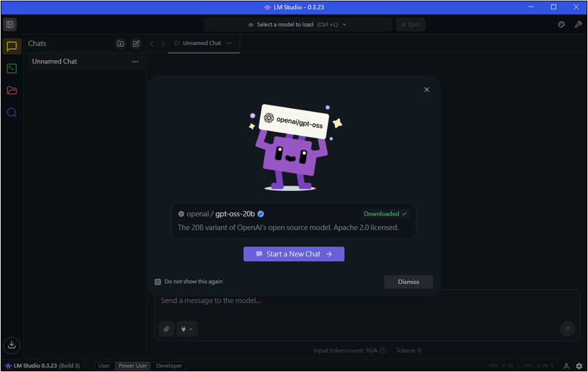Click the Chats panel heading

pos(37,43)
